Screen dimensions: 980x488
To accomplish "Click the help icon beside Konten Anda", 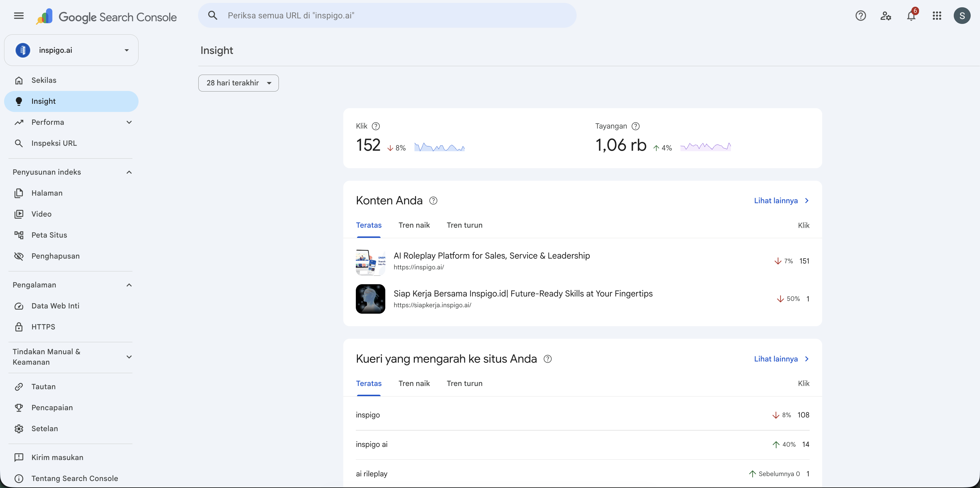I will click(433, 201).
